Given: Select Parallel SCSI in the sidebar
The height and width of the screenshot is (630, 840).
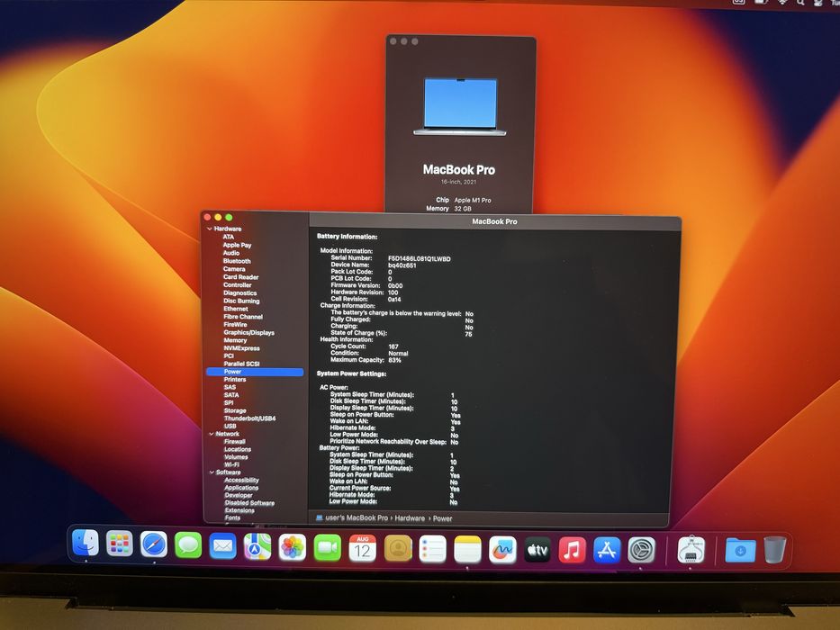Looking at the screenshot, I should 241,364.
